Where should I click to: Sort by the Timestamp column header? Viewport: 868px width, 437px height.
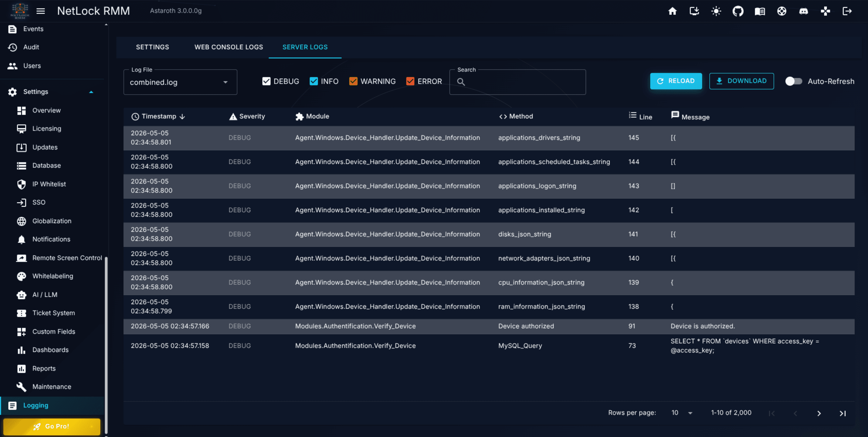click(158, 116)
